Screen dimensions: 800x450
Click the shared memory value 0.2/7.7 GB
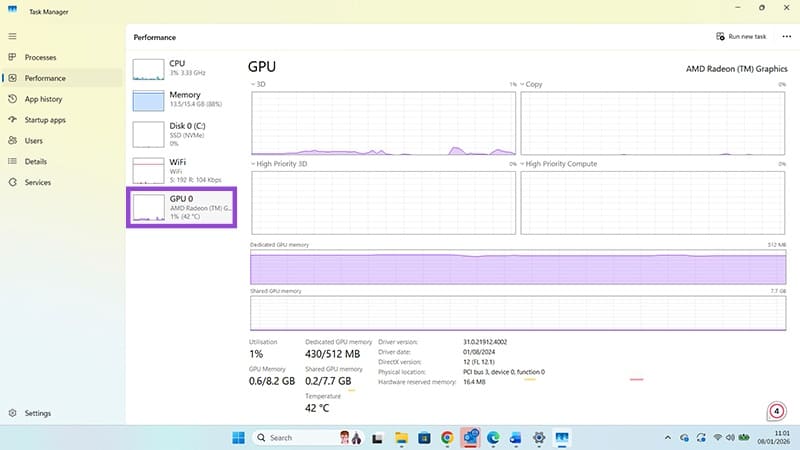click(328, 381)
